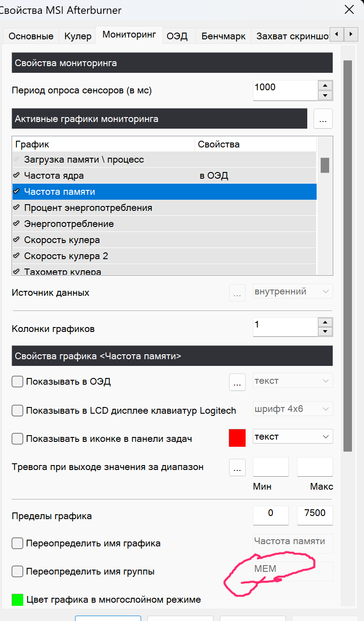Screen dimensions: 364x621
Task: Open ellipsis settings next to Показывать в ОЭД
Action: [237, 382]
